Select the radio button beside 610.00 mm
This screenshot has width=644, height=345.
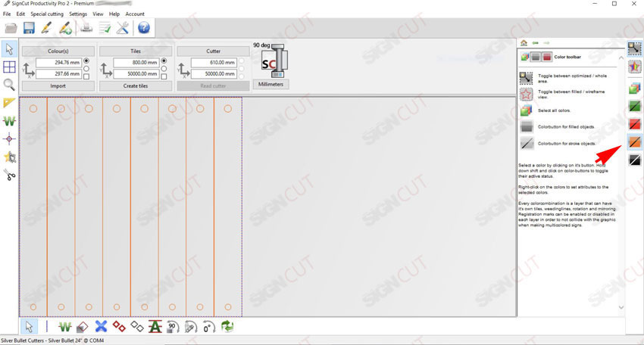(242, 61)
